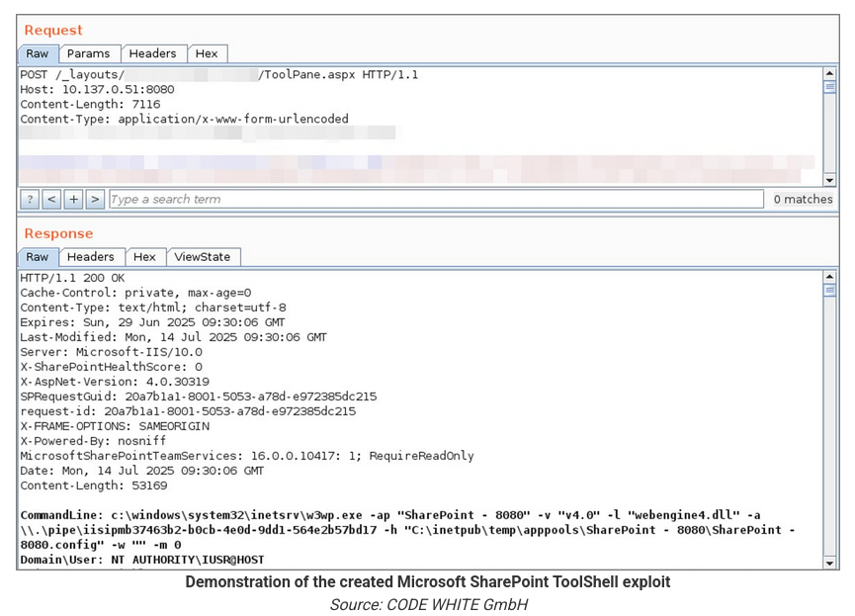Click the 'application/x-www-form-urlencoded' Content-Type line
Screen dimensions: 855x616
coord(184,119)
